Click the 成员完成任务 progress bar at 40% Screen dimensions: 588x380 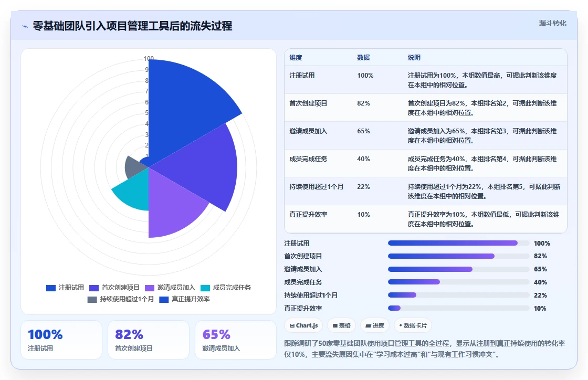click(x=459, y=282)
